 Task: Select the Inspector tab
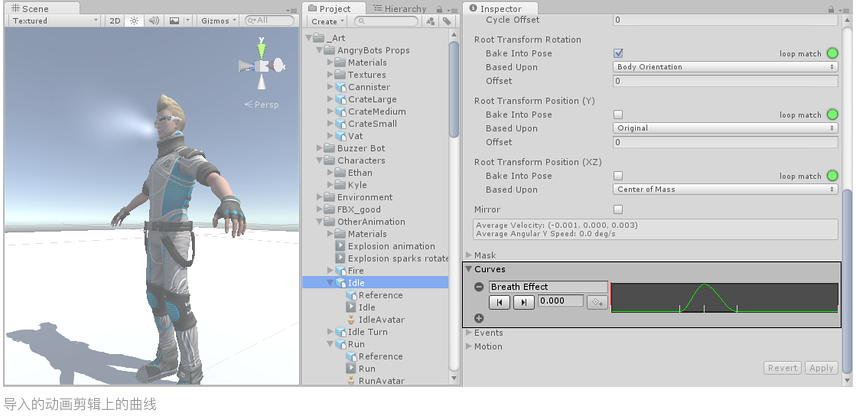pos(501,8)
